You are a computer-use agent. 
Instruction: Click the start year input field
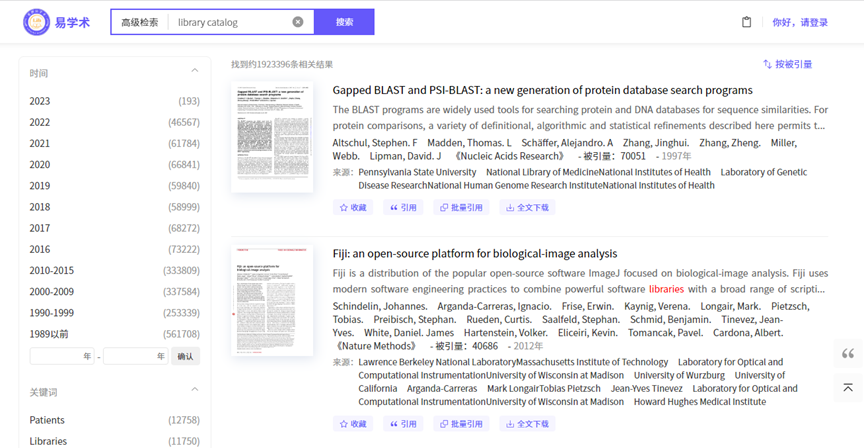62,356
